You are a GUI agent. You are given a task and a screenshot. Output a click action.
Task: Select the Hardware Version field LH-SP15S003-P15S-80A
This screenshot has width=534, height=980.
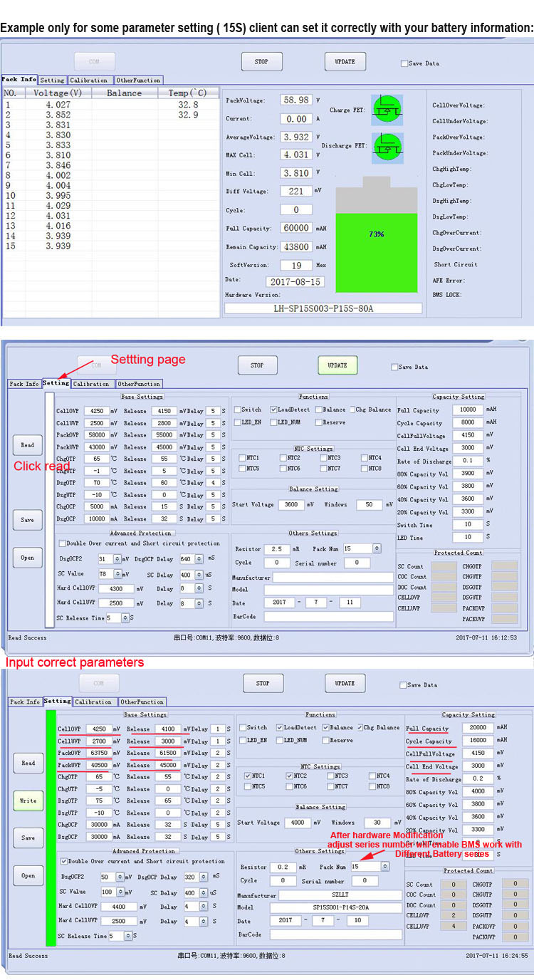click(323, 308)
